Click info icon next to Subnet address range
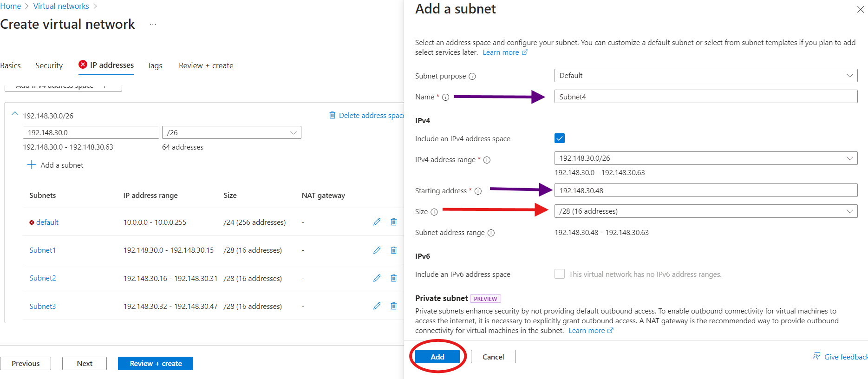 [491, 233]
